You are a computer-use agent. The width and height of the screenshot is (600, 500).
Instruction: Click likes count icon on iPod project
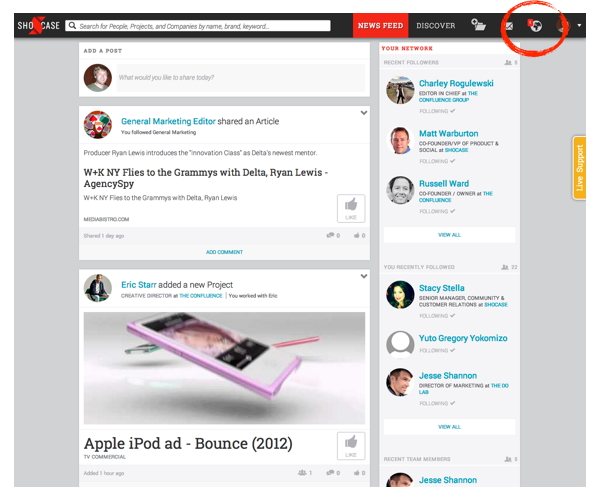[x=359, y=473]
